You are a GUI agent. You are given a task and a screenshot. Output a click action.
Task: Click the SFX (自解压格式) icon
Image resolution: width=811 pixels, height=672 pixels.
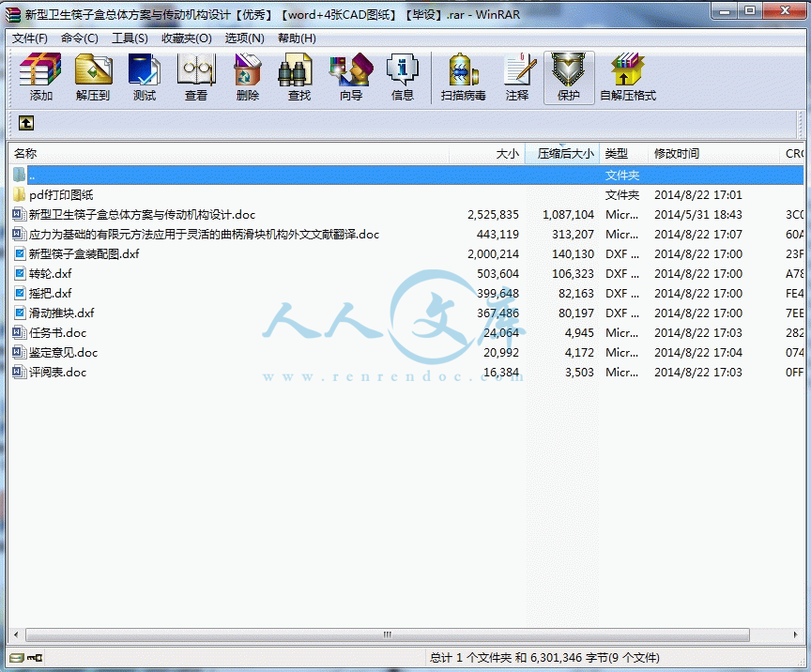click(628, 77)
